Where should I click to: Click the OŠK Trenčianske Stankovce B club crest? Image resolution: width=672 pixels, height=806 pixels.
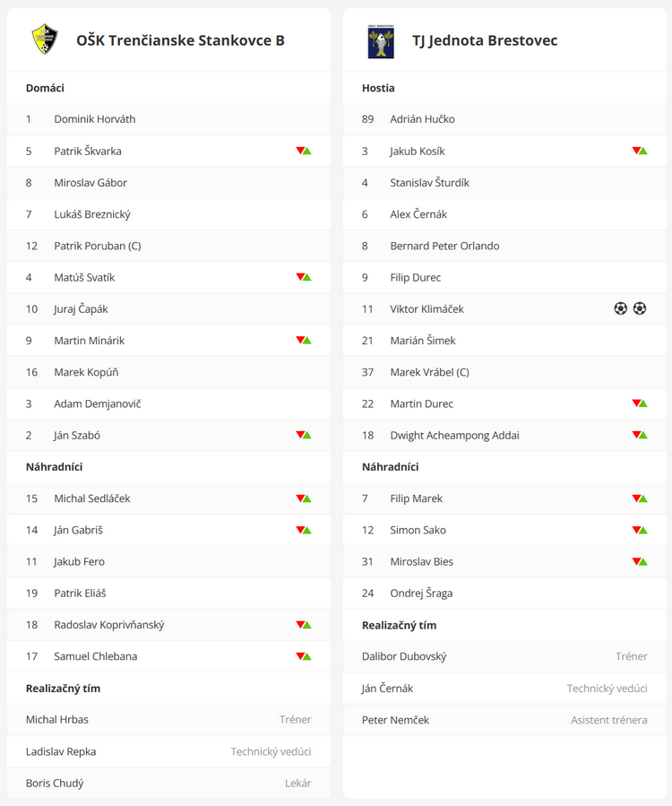tap(45, 39)
